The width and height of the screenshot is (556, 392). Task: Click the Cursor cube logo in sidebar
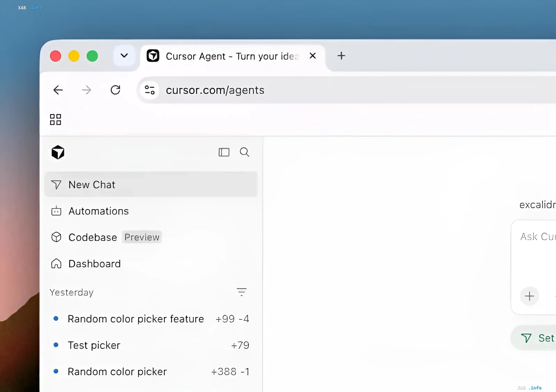(x=58, y=152)
